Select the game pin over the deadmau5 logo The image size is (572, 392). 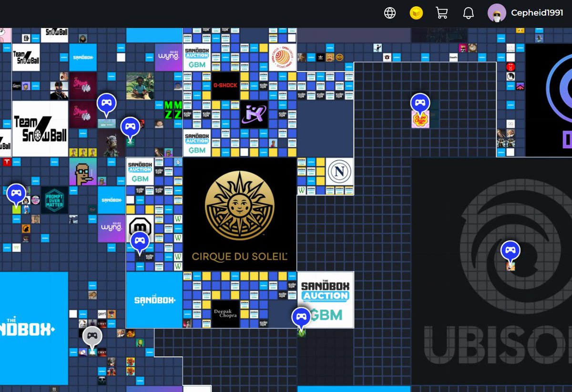click(140, 242)
